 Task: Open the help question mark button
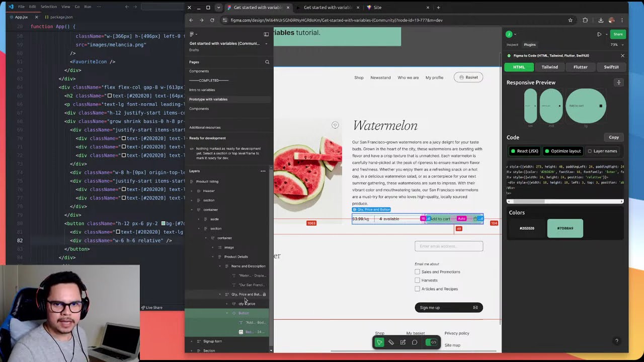(616, 341)
